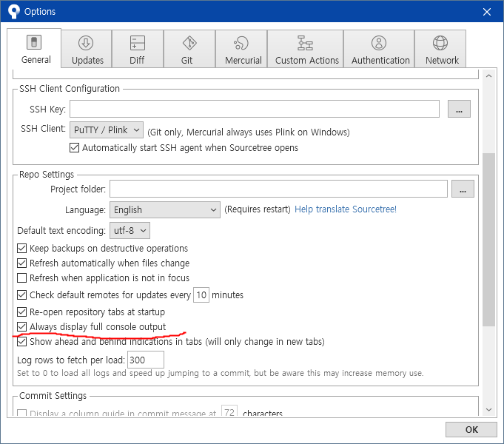Screen dimensions: 504x444
Task: Click the Project folder input field
Action: click(279, 189)
